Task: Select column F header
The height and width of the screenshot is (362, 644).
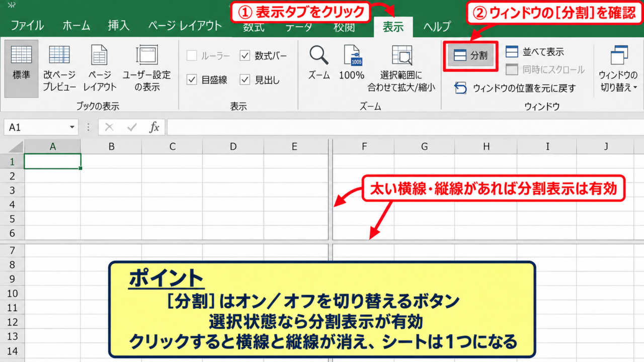Action: [x=363, y=146]
